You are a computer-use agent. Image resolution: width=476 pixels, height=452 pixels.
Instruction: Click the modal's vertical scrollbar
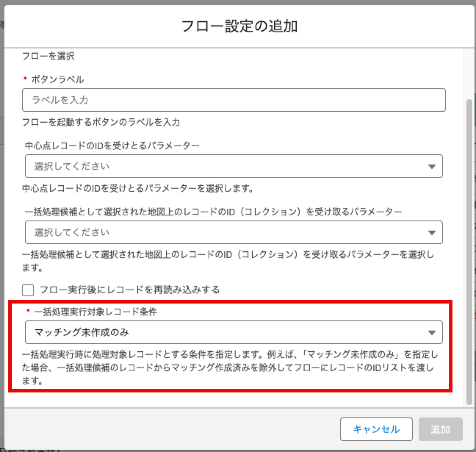[469, 250]
